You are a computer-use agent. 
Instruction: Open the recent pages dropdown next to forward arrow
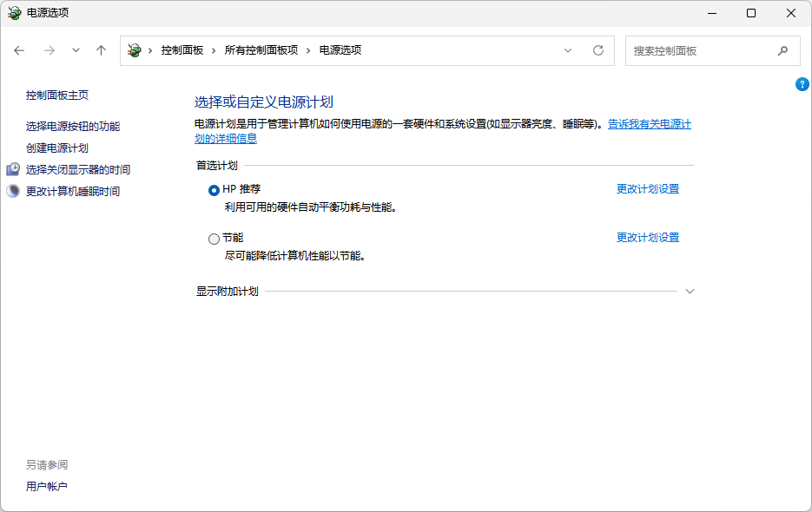pos(75,50)
